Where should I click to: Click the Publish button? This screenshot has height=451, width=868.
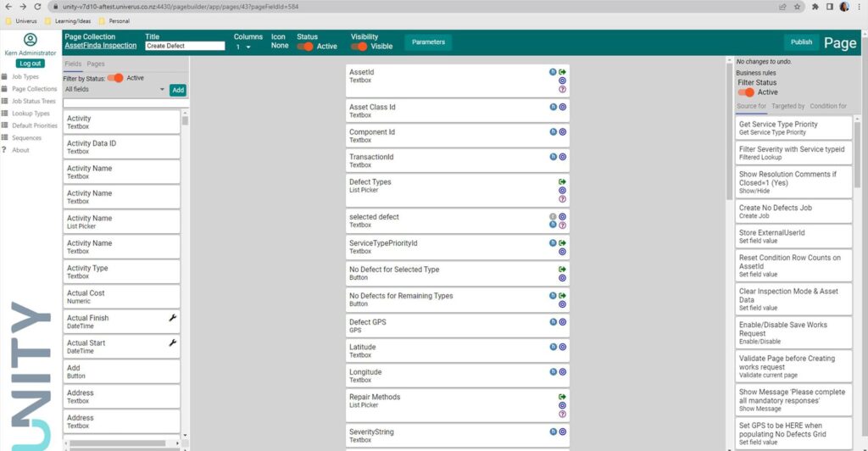point(800,42)
